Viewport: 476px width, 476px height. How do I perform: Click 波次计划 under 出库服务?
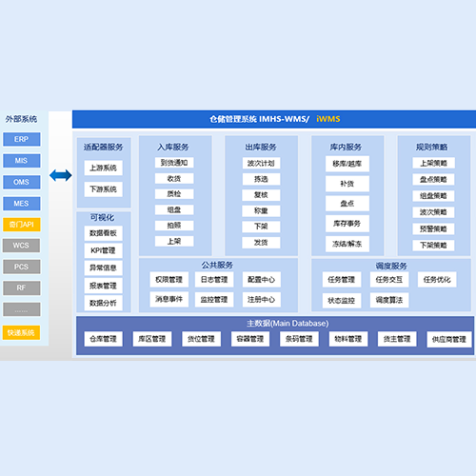[x=261, y=164]
